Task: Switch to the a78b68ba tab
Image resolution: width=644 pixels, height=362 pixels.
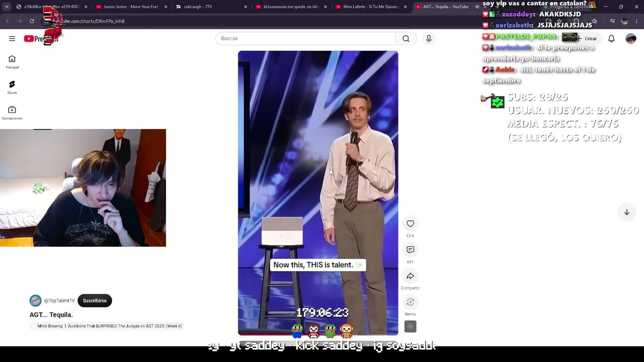Action: pos(51,7)
